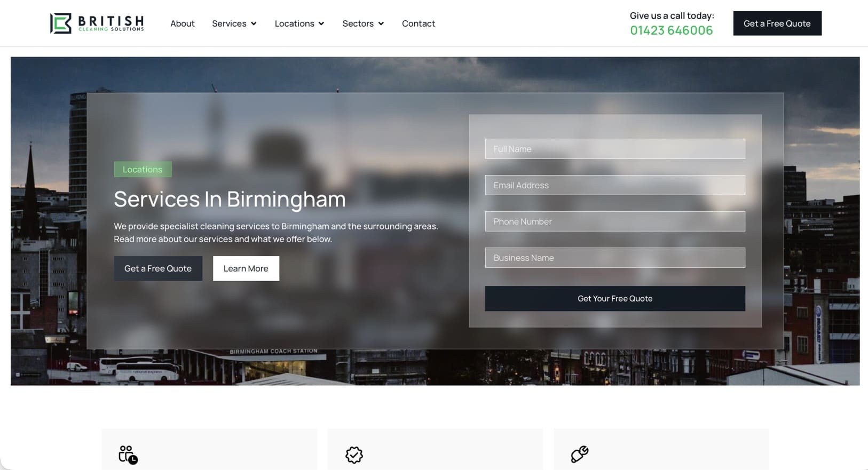Viewport: 868px width, 470px height.
Task: Focus the Business Name field
Action: (x=615, y=258)
